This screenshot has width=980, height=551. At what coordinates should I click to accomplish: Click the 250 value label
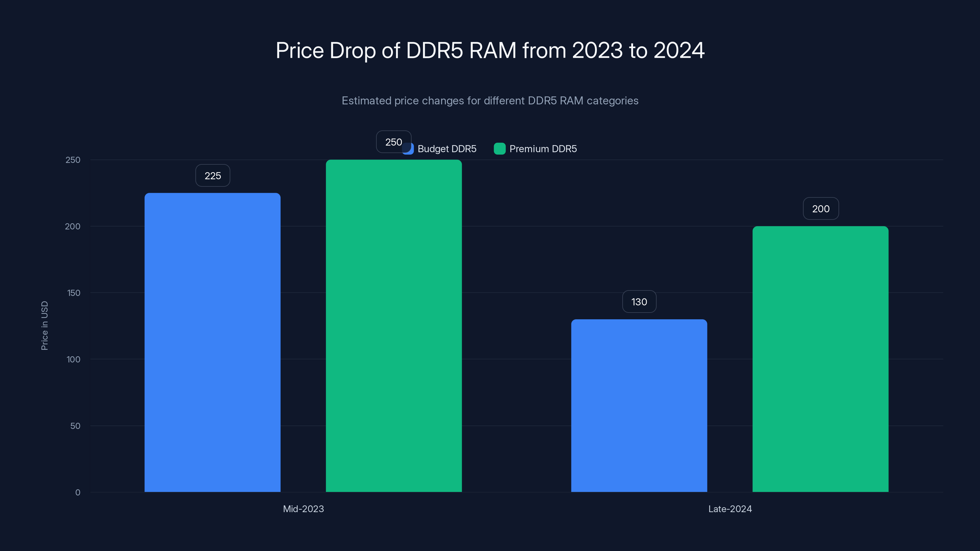point(394,141)
